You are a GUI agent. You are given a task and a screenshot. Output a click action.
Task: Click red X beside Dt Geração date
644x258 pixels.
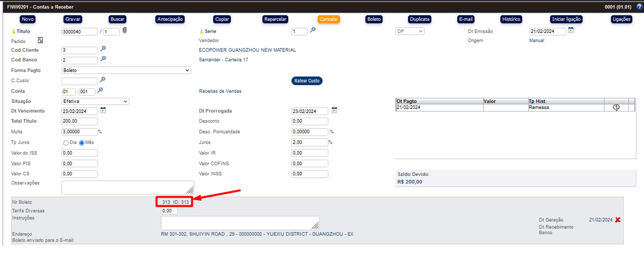[x=618, y=220]
